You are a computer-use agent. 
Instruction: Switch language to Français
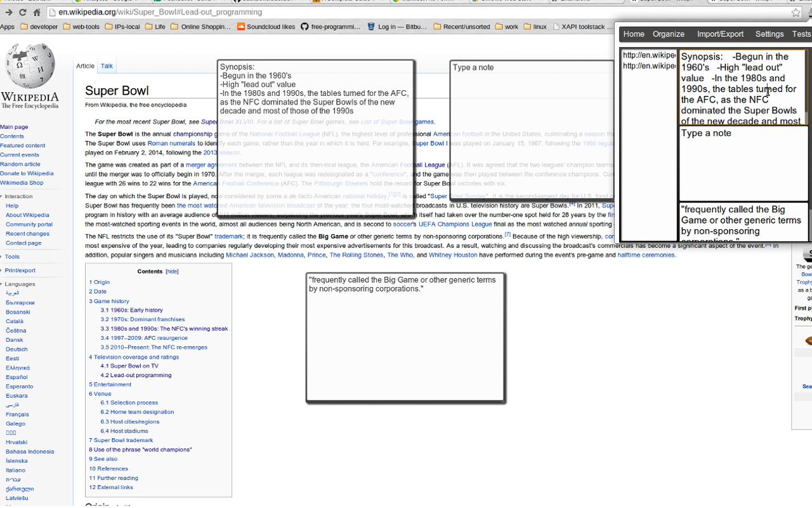(x=17, y=415)
